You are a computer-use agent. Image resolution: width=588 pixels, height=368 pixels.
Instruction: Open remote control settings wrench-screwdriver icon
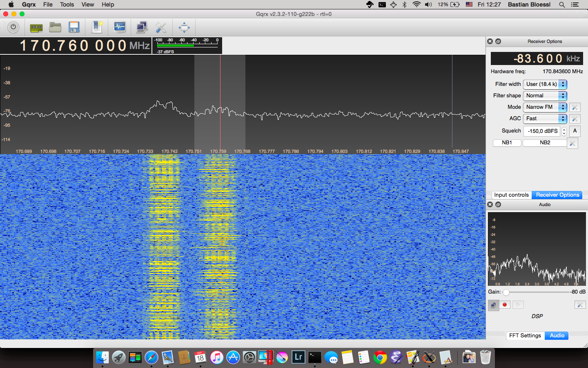tap(161, 27)
